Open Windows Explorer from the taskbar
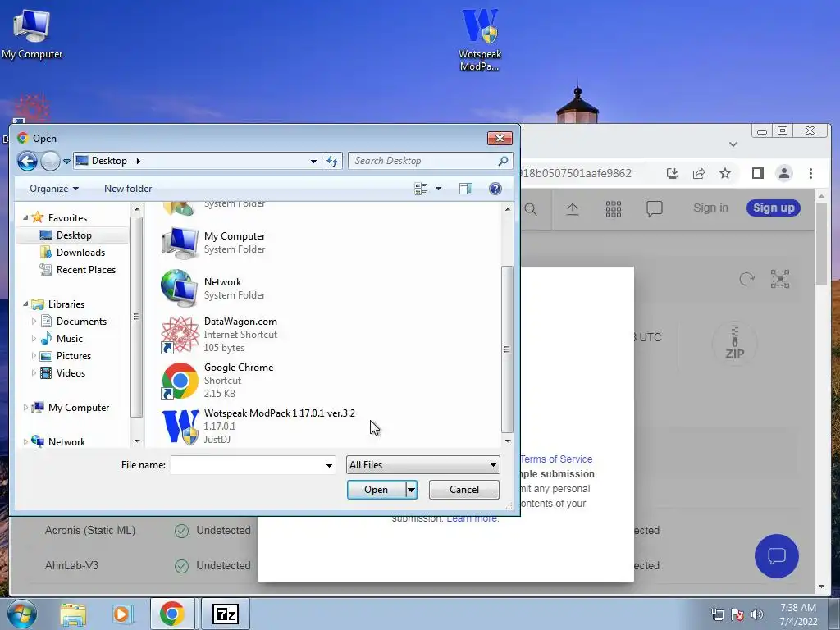This screenshot has height=630, width=840. tap(73, 614)
